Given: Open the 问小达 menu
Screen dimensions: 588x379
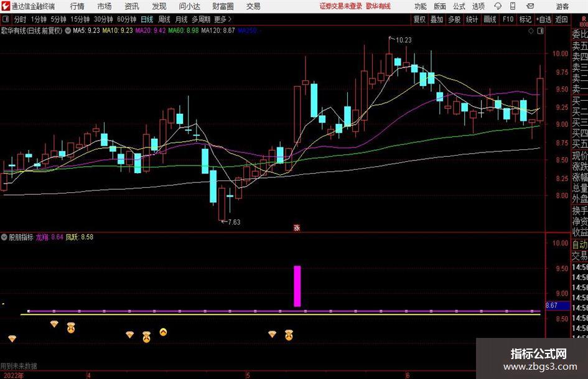Looking at the screenshot, I should tap(189, 6).
